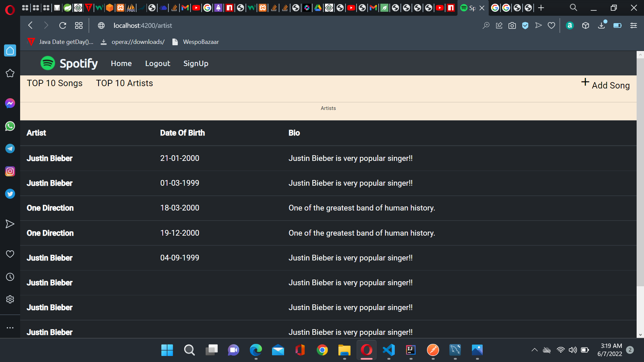Open the Speed Dial start page icon
Screen dimensions: 644x362
pyautogui.click(x=79, y=25)
